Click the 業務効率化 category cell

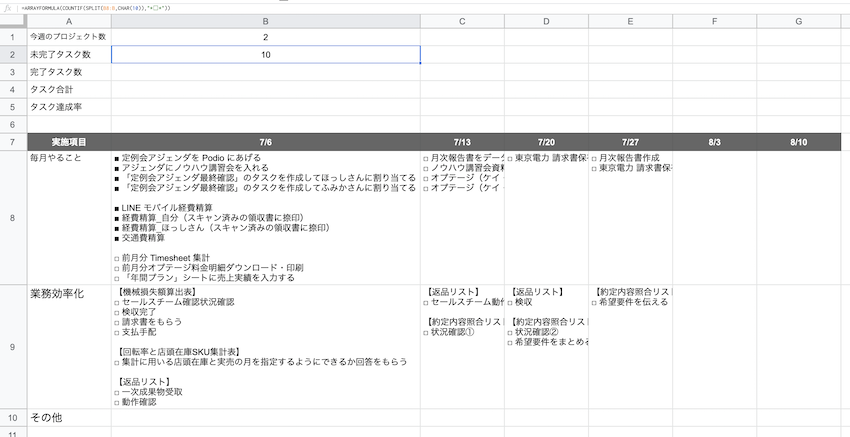point(68,294)
